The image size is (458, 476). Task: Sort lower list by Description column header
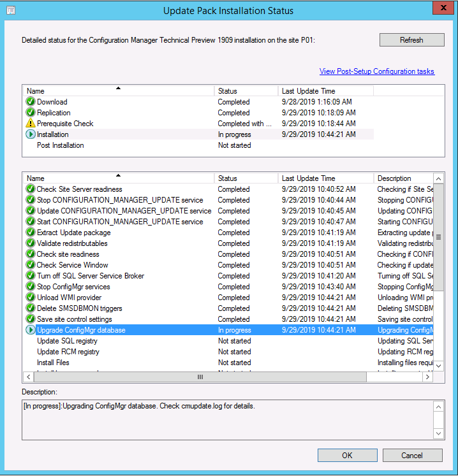403,178
